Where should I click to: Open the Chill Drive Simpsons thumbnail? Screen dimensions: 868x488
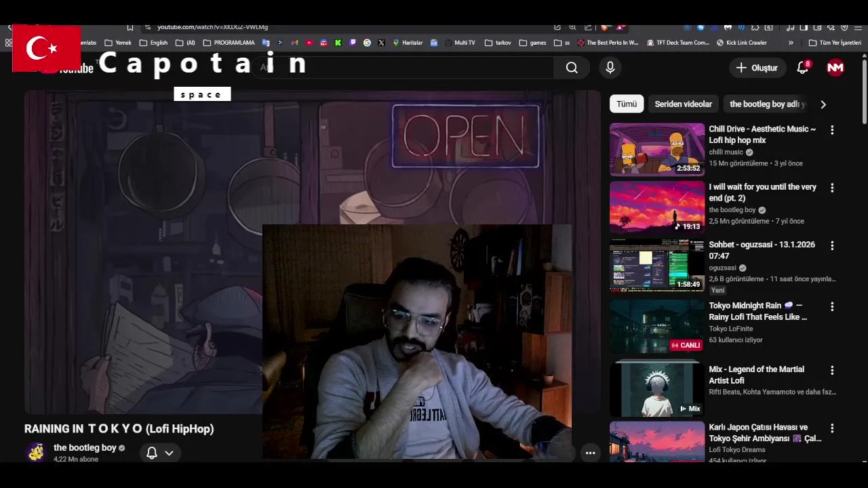pos(657,149)
